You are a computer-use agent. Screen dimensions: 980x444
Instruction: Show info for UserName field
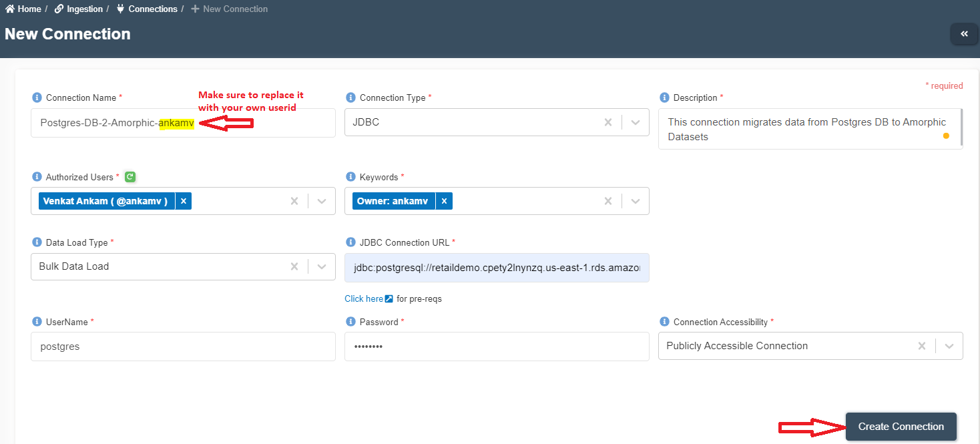[x=37, y=322]
